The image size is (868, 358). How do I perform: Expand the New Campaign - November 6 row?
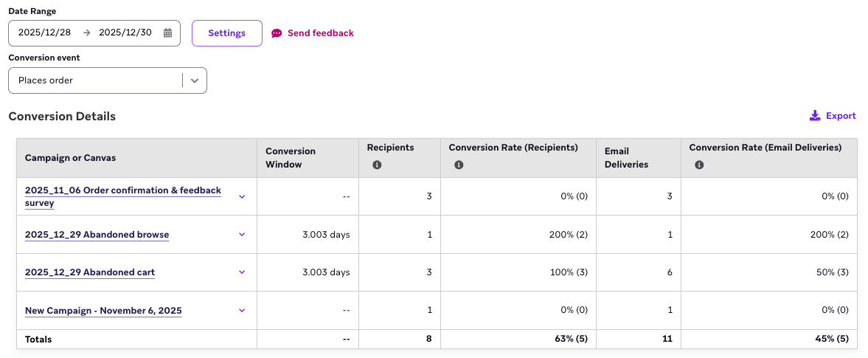(241, 311)
